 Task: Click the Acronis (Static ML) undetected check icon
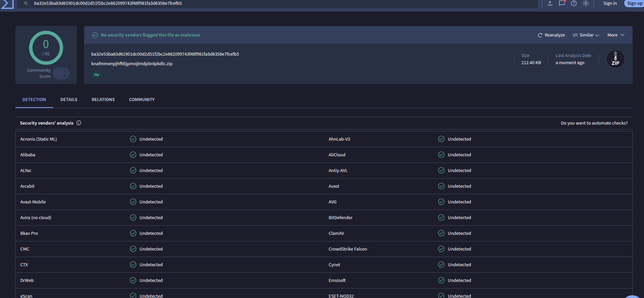133,139
